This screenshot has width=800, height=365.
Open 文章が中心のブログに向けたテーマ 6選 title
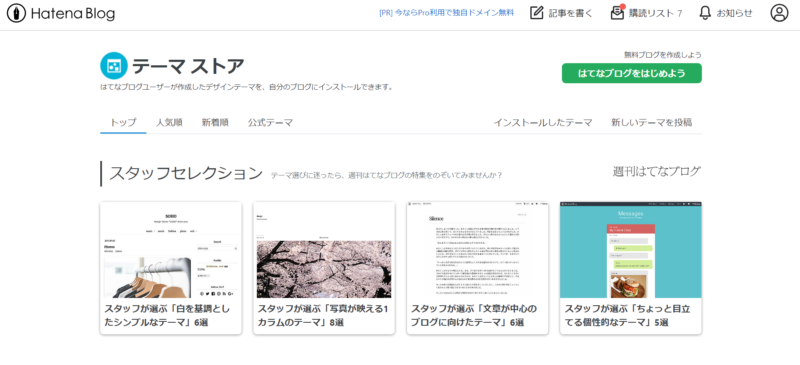click(x=474, y=315)
